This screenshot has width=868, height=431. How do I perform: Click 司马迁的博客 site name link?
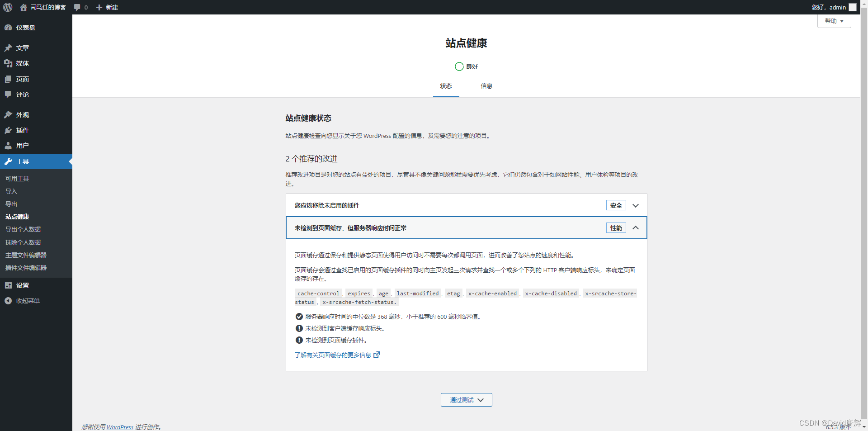pos(48,7)
